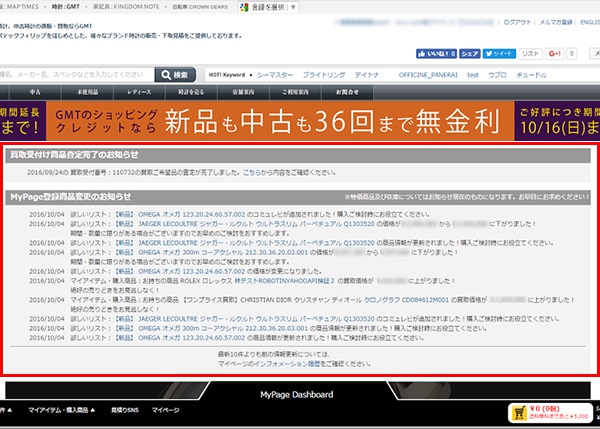
Task: Click インフォメーション履歴 link
Action: [x=287, y=364]
